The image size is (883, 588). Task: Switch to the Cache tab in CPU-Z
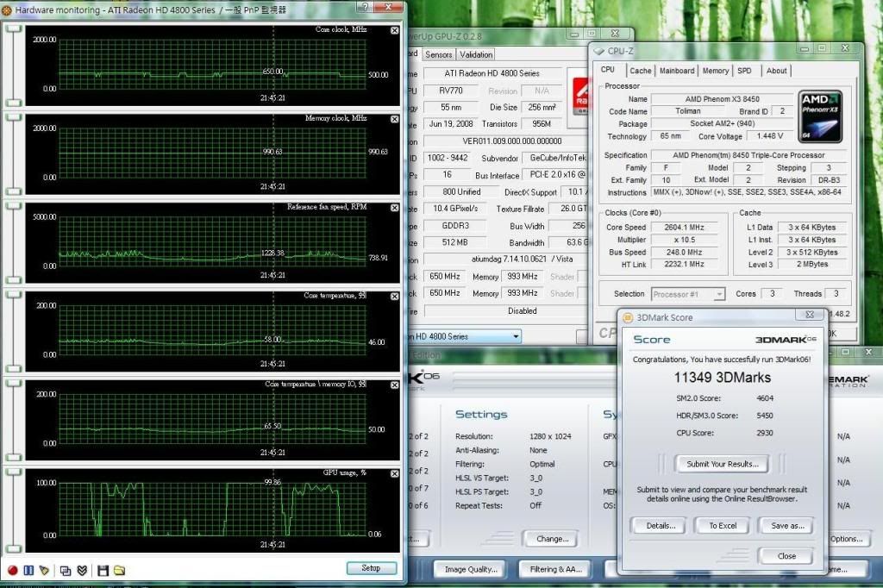pos(641,71)
